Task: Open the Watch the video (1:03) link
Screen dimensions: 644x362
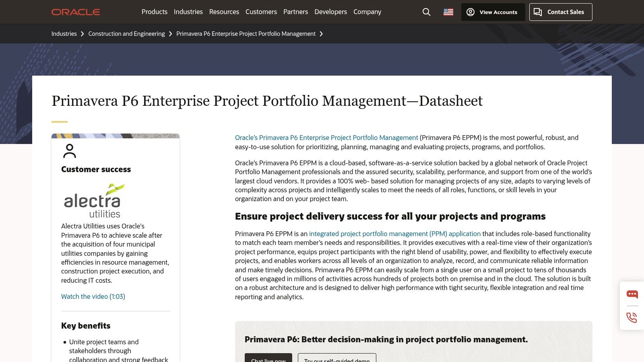Action: click(93, 296)
